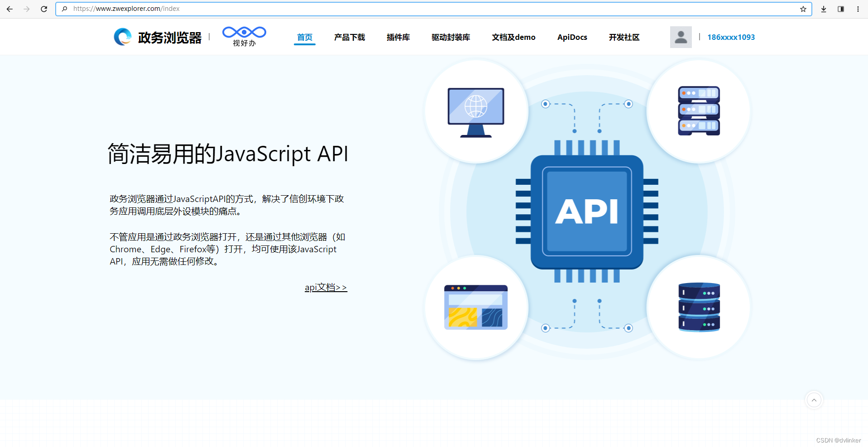Select the 首页 navigation tab
This screenshot has width=868, height=447.
click(x=305, y=37)
